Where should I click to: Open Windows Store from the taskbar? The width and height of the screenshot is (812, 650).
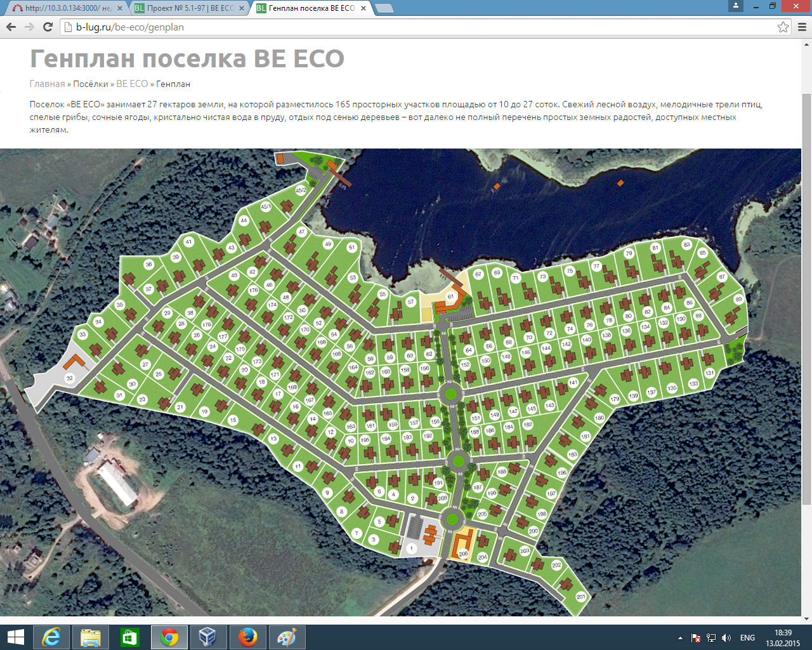click(x=129, y=637)
